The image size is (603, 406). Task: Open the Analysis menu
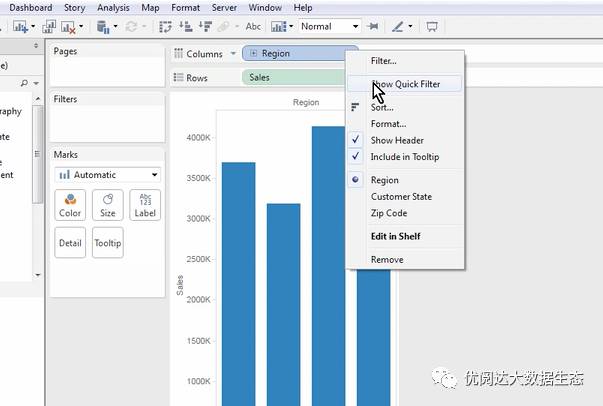click(113, 7)
